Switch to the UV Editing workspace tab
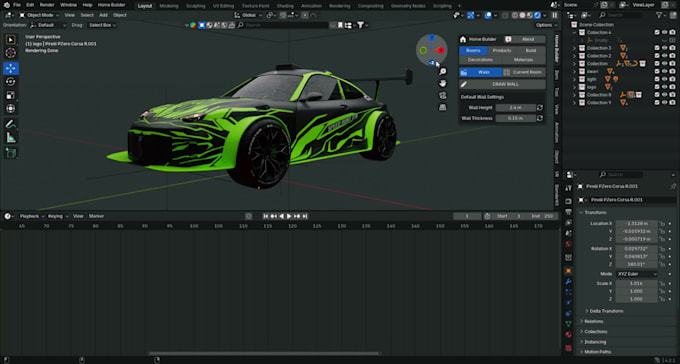Image resolution: width=680 pixels, height=364 pixels. coord(223,6)
